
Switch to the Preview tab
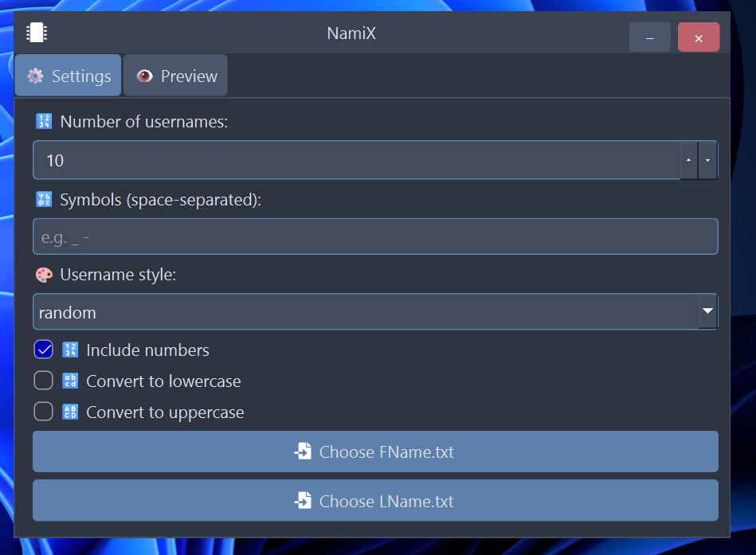pyautogui.click(x=175, y=75)
